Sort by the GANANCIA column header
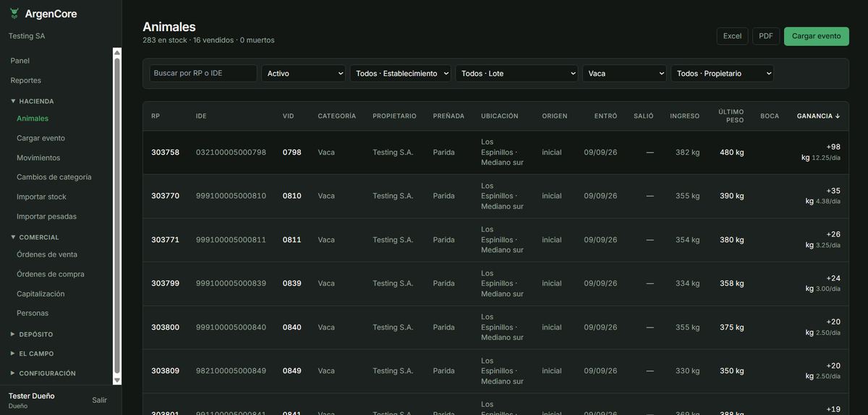Image resolution: width=868 pixels, height=415 pixels. tap(818, 116)
